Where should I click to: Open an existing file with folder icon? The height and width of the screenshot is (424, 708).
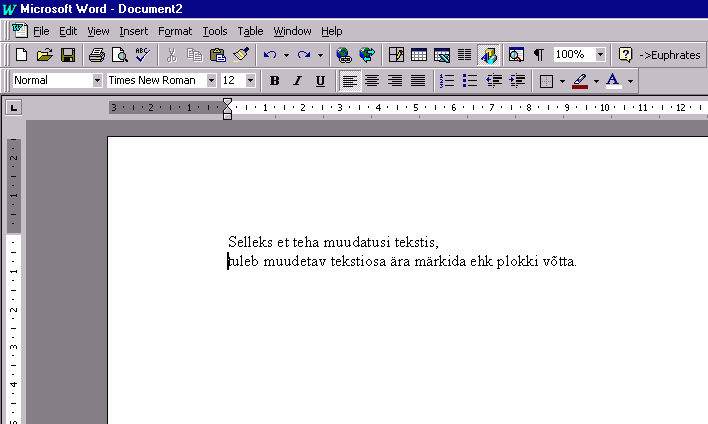[44, 55]
